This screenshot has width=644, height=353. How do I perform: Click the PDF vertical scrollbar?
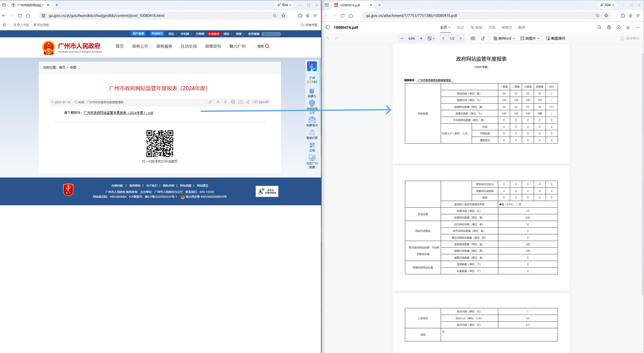(x=642, y=174)
